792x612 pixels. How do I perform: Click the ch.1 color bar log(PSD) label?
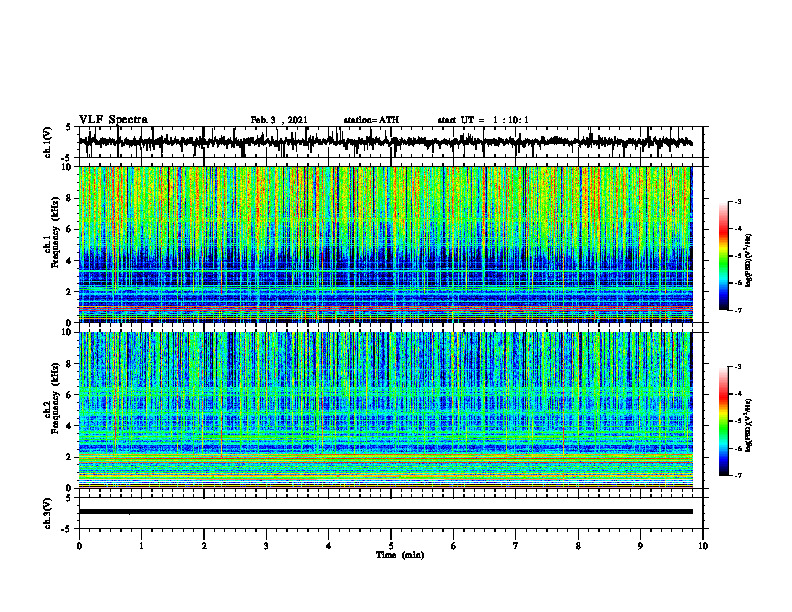tap(749, 260)
